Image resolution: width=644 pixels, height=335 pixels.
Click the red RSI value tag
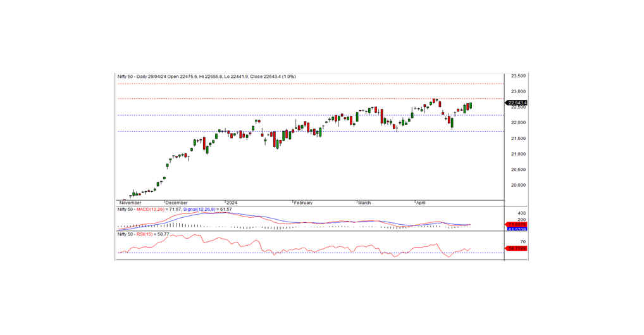517,248
